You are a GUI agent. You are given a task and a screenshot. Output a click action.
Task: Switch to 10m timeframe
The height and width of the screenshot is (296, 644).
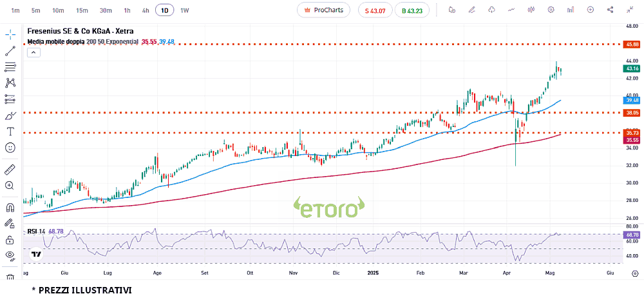coord(59,11)
